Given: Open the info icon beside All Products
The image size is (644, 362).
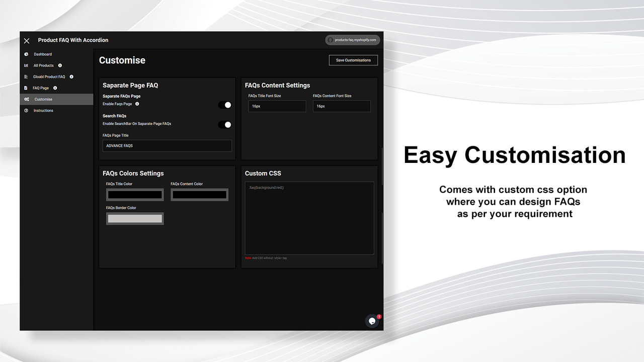Looking at the screenshot, I should (x=59, y=65).
